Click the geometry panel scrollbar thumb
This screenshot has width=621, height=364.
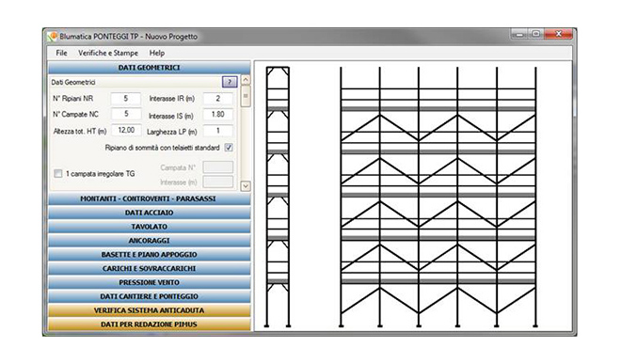[x=246, y=96]
